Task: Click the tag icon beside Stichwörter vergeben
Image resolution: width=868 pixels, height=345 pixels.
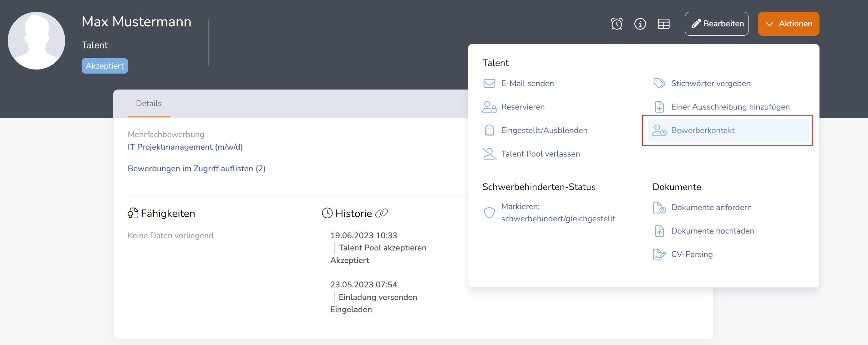Action: tap(659, 83)
